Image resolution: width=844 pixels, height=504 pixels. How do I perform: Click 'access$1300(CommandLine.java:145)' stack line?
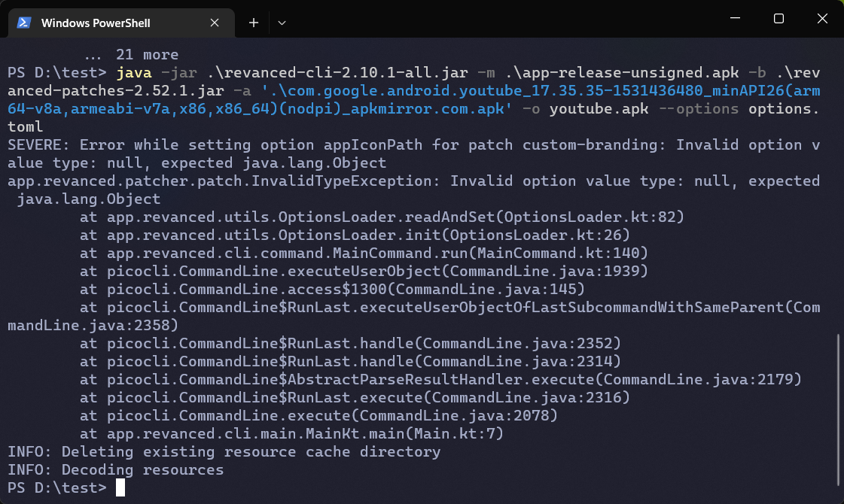(332, 289)
